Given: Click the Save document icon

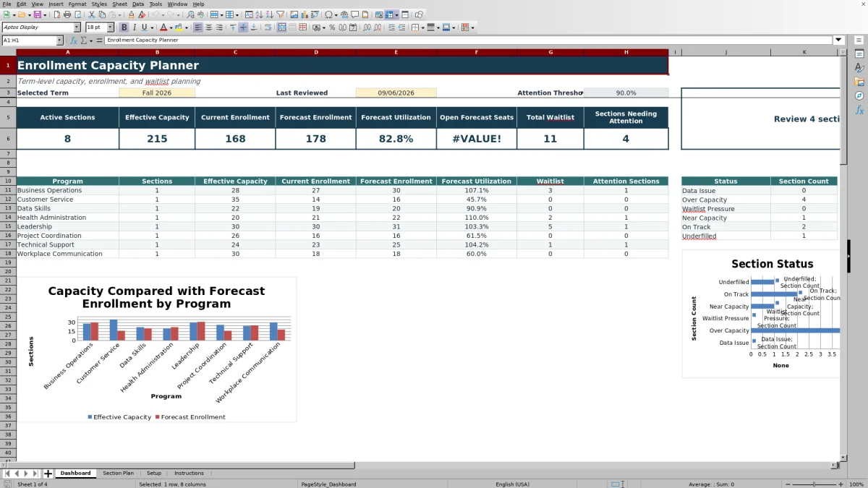Looking at the screenshot, I should [x=36, y=14].
